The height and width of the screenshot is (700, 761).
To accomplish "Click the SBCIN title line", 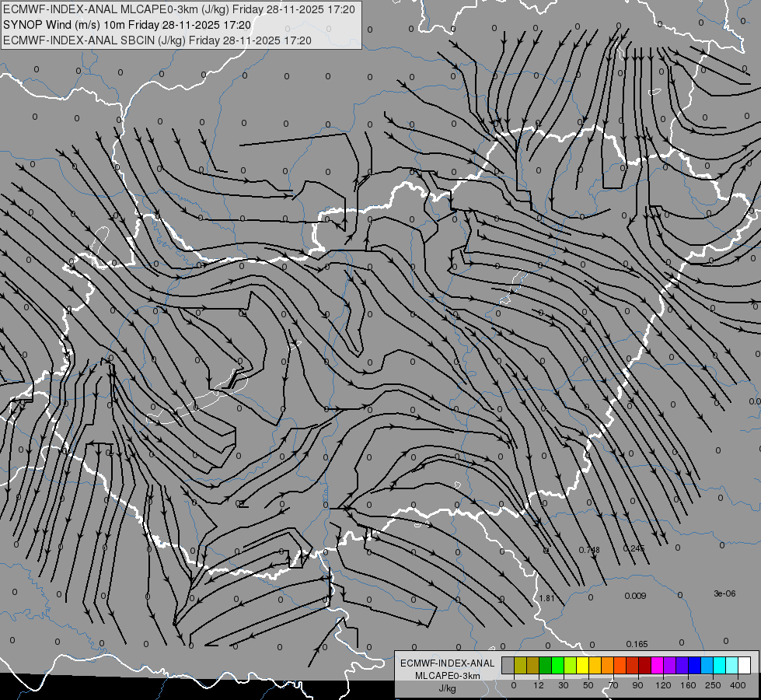I will coord(157,40).
